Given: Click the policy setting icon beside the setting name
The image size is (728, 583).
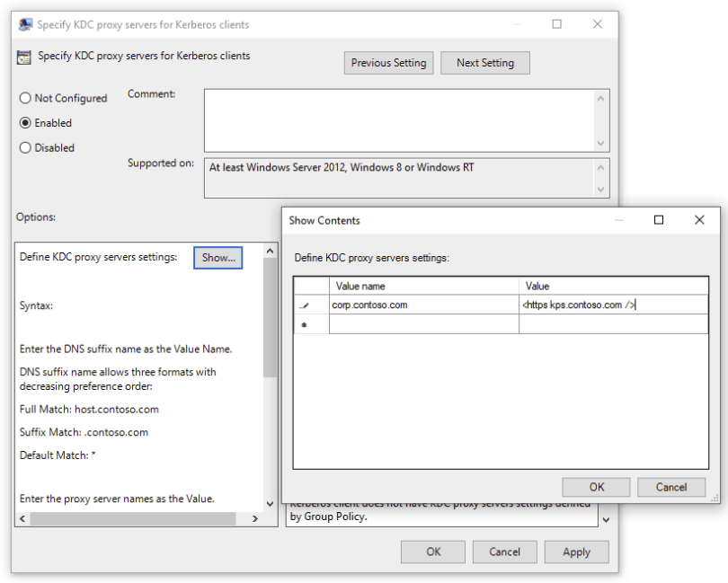Looking at the screenshot, I should click(x=22, y=56).
